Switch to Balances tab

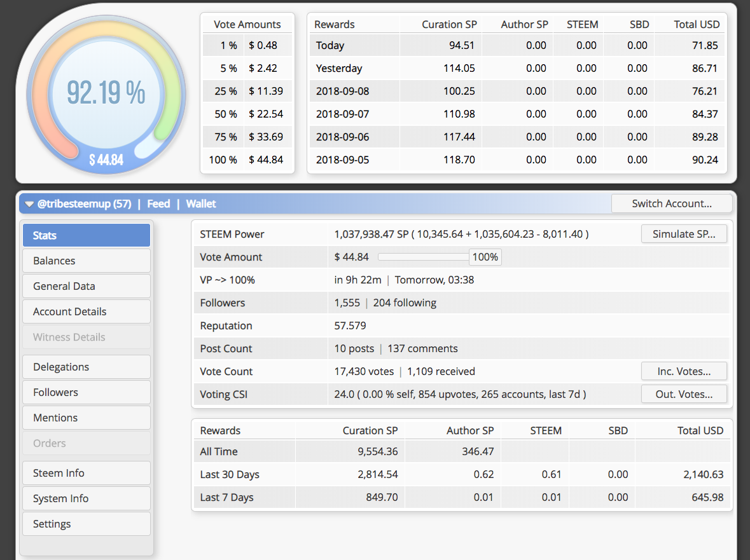[x=87, y=261]
